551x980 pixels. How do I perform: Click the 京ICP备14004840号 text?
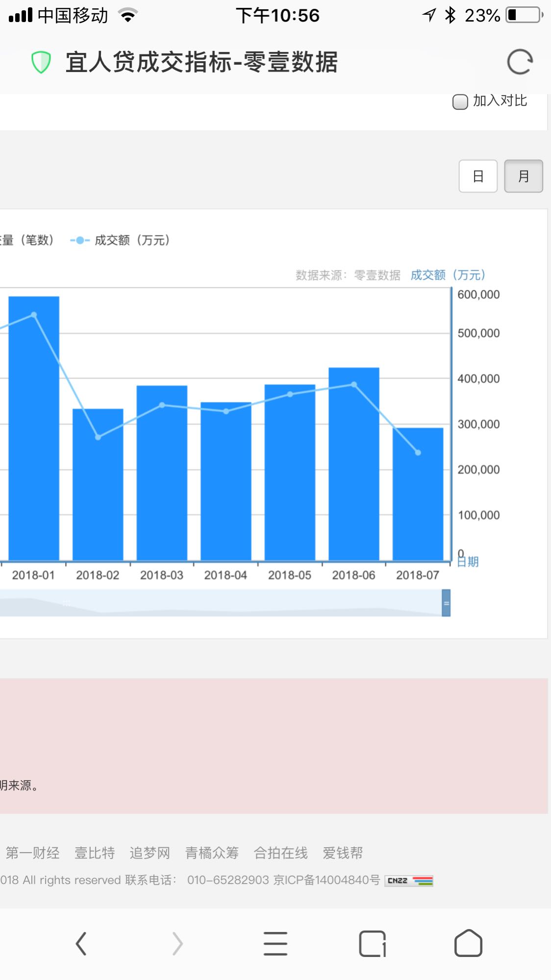[326, 880]
